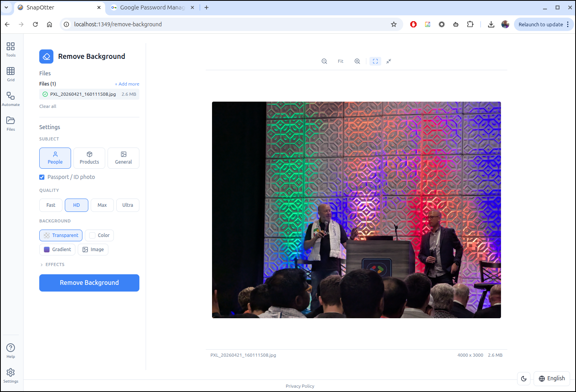The height and width of the screenshot is (392, 576).
Task: Click the Remove Background eraser icon in the header
Action: pos(46,57)
